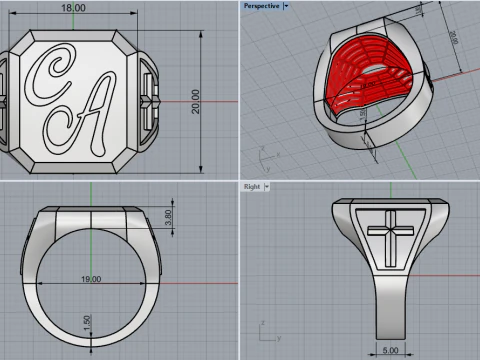Select the cross relief in Right view
Viewport: 480px width, 360px height.
pos(390,238)
